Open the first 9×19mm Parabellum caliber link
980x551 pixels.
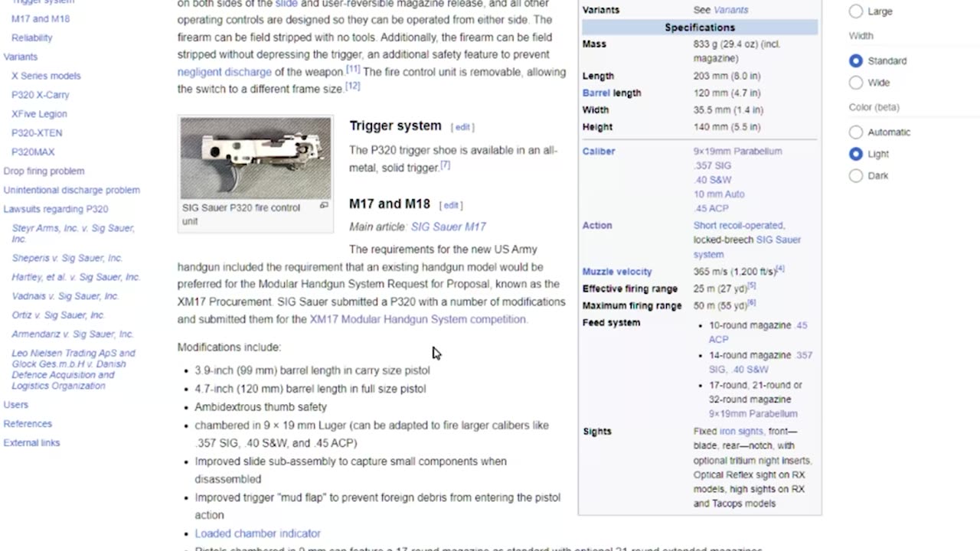pos(738,152)
